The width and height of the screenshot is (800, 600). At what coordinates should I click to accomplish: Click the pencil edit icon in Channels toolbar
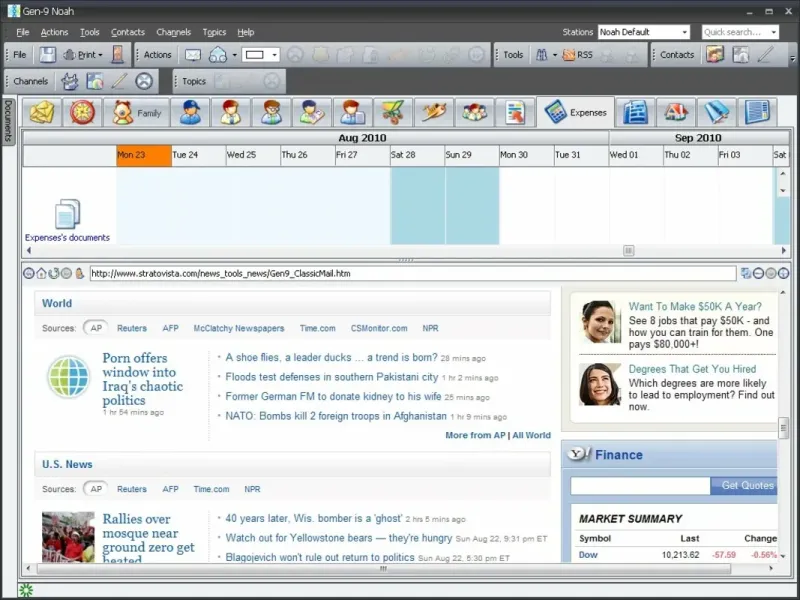tap(119, 81)
